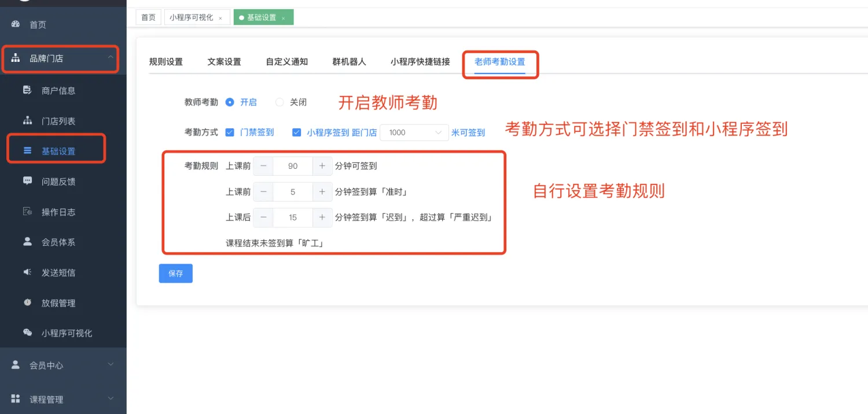
Task: Switch to the 群机器人 tab
Action: 349,62
